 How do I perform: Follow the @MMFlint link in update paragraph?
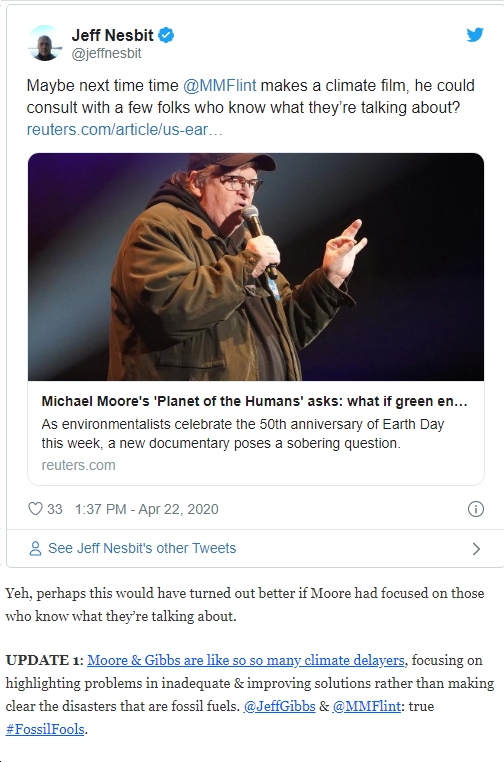[367, 706]
